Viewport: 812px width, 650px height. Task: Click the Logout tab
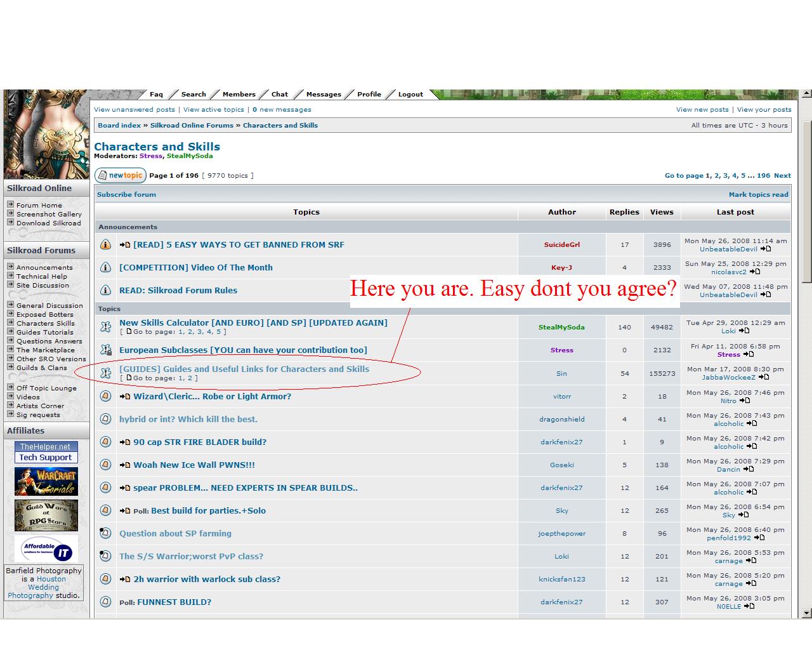(410, 95)
